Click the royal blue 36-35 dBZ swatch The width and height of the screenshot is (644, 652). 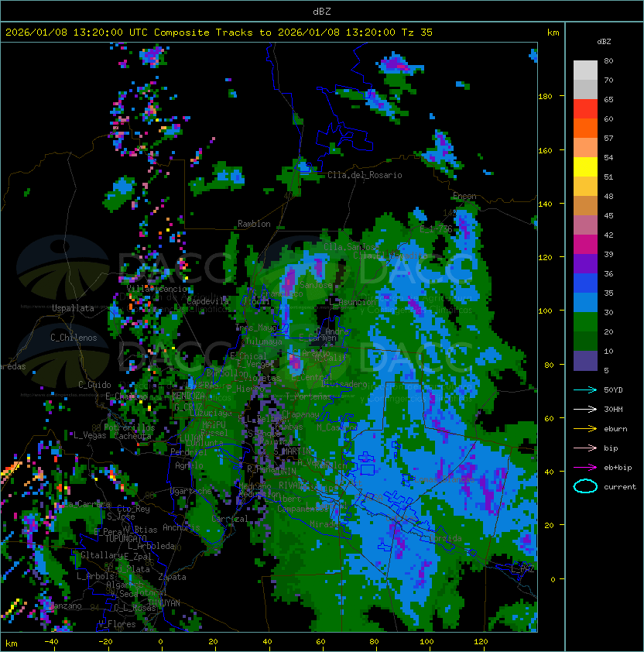(585, 283)
